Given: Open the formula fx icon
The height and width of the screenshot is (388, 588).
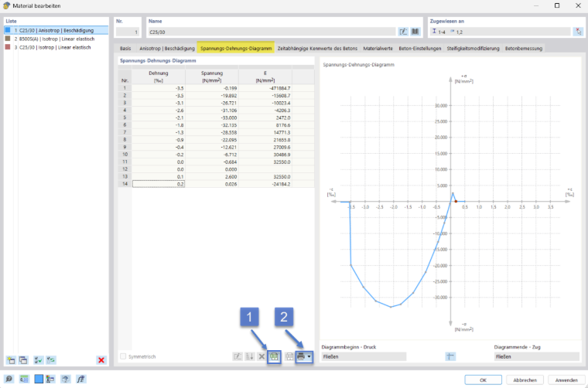Looking at the screenshot, I should pyautogui.click(x=81, y=379).
